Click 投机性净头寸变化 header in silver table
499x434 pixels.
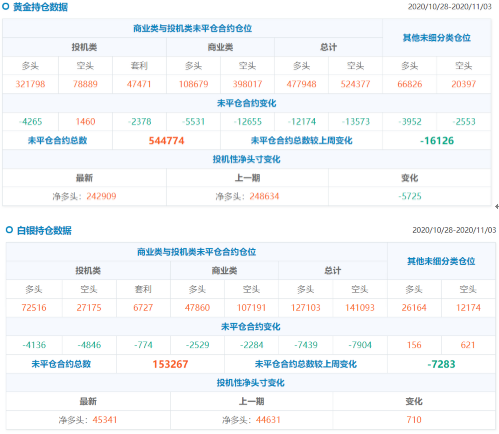pyautogui.click(x=251, y=383)
